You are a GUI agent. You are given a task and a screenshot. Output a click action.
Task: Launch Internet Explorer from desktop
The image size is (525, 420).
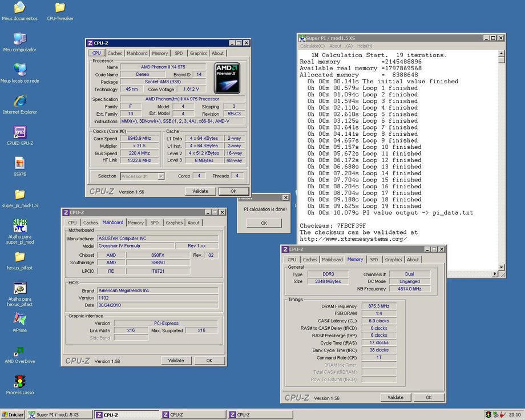coord(19,101)
